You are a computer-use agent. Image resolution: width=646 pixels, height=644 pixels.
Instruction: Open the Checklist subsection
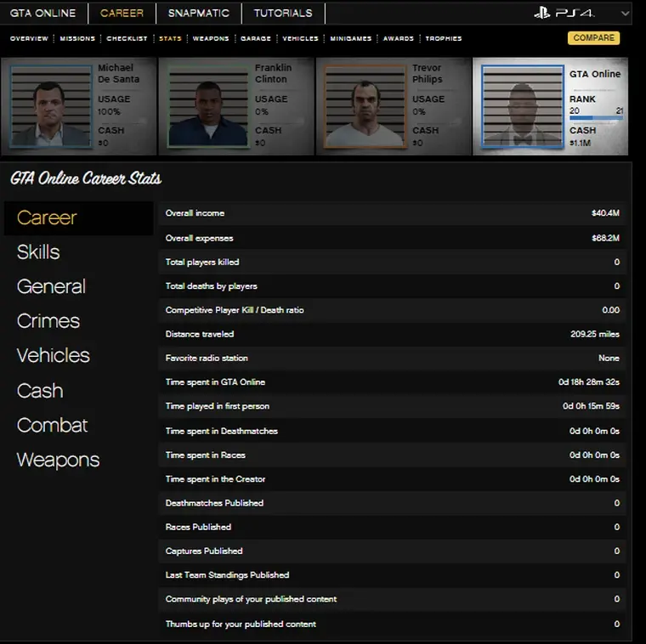127,38
